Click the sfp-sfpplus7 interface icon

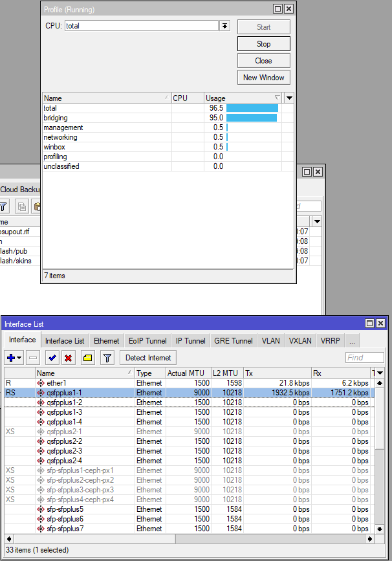[x=41, y=529]
